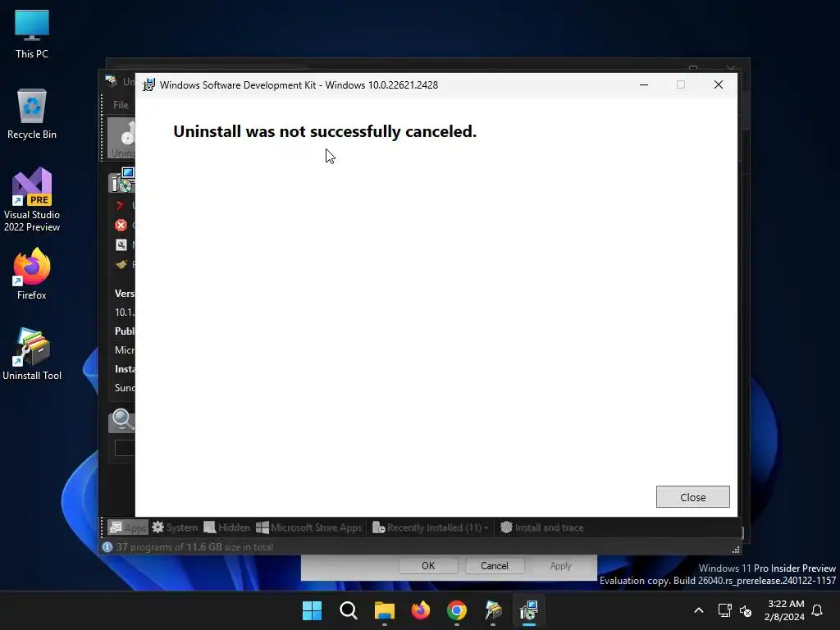Open the Windows Start menu

point(312,610)
